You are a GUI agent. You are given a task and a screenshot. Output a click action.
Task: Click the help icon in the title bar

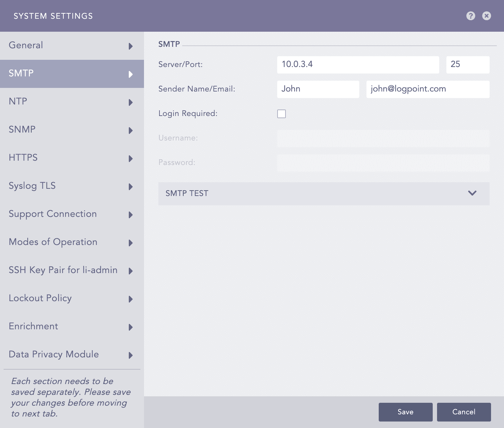[x=471, y=16]
